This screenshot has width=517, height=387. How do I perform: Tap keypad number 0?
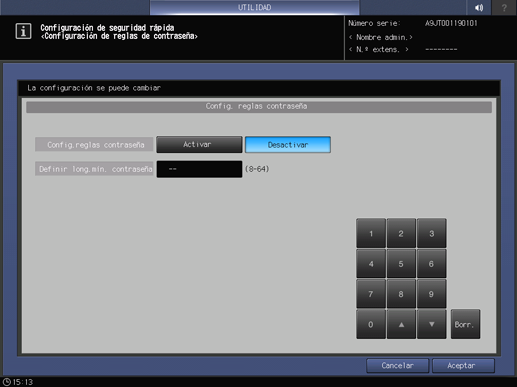(x=371, y=324)
